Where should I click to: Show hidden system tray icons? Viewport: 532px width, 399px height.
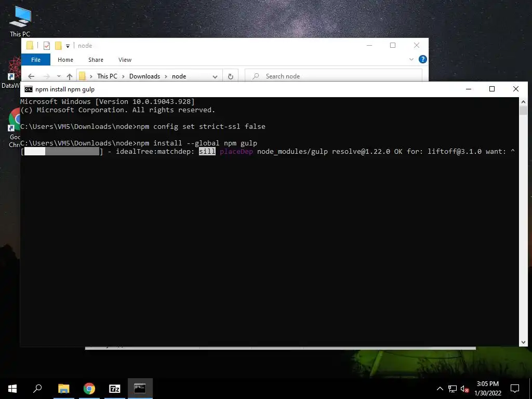pyautogui.click(x=440, y=389)
